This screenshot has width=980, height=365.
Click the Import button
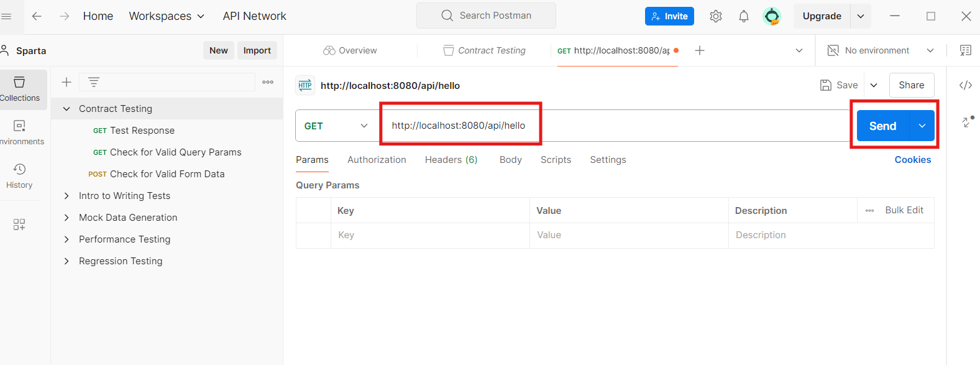[x=257, y=50]
